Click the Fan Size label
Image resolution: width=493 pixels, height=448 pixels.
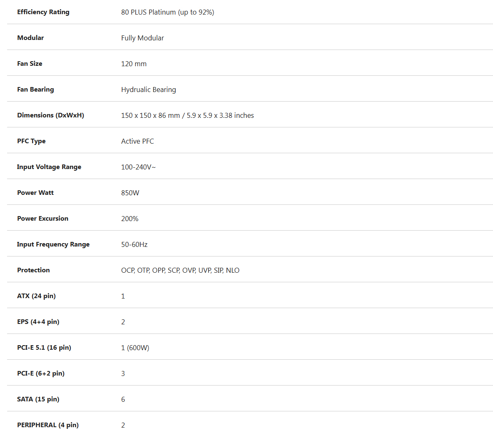(30, 64)
